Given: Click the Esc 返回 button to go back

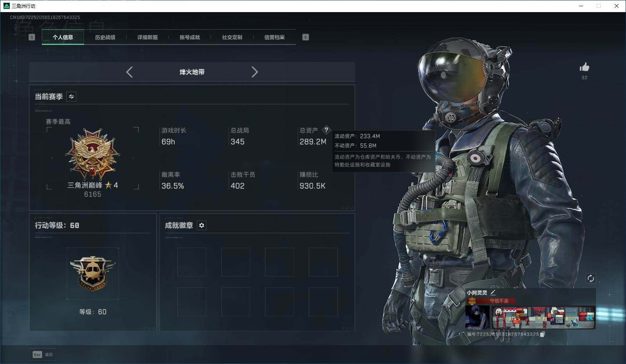Looking at the screenshot, I should click(42, 354).
